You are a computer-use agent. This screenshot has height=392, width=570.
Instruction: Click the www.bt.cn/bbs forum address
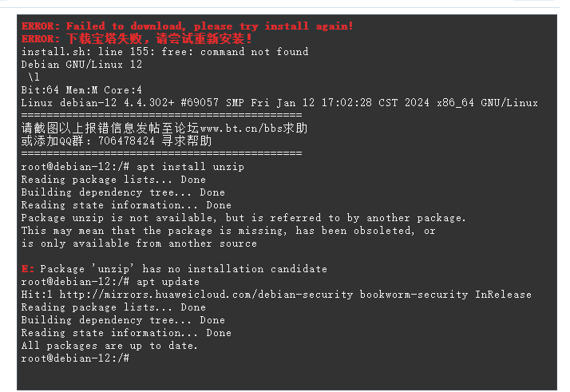(241, 129)
